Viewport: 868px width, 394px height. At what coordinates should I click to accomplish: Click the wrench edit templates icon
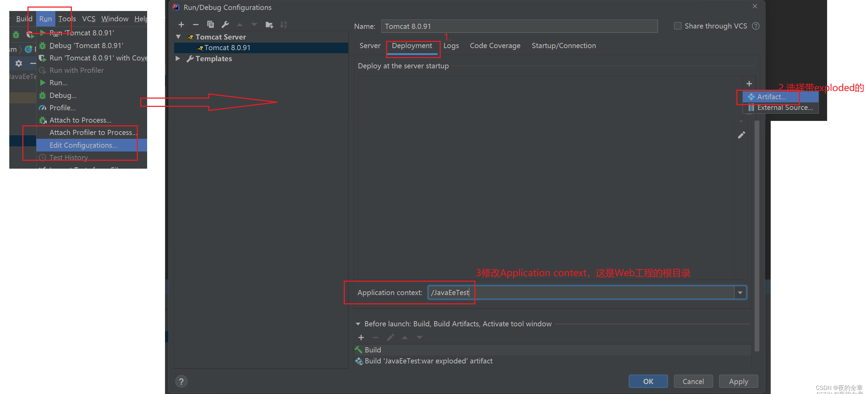[225, 25]
